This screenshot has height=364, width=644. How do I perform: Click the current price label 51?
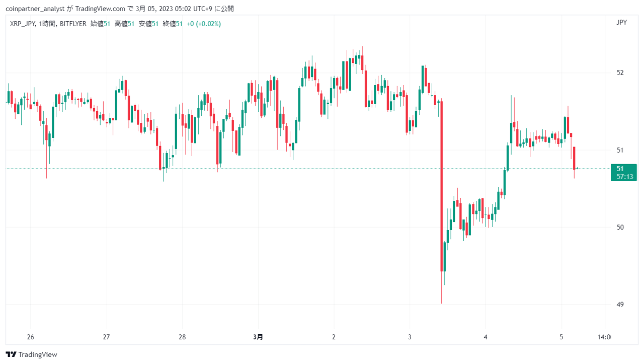pyautogui.click(x=620, y=169)
